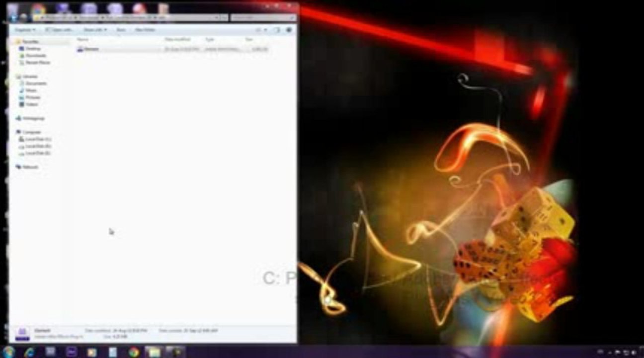Go back using Explorer's Back arrow

13,17
